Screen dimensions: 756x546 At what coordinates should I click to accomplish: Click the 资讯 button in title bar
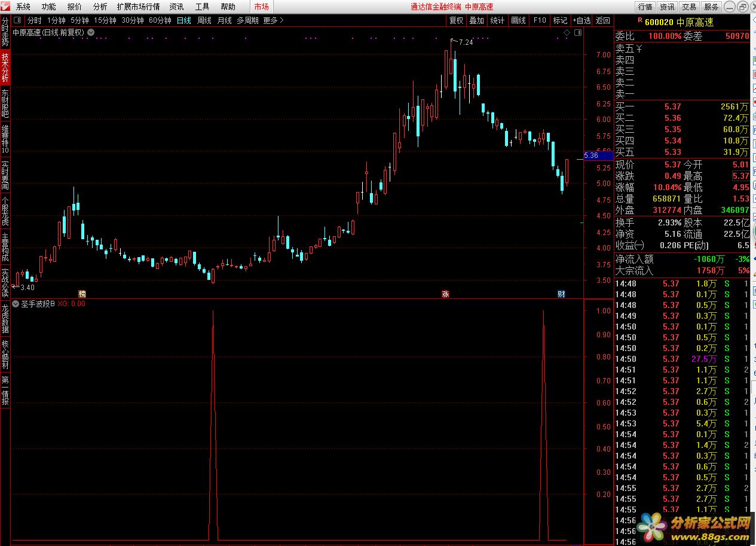coord(667,7)
